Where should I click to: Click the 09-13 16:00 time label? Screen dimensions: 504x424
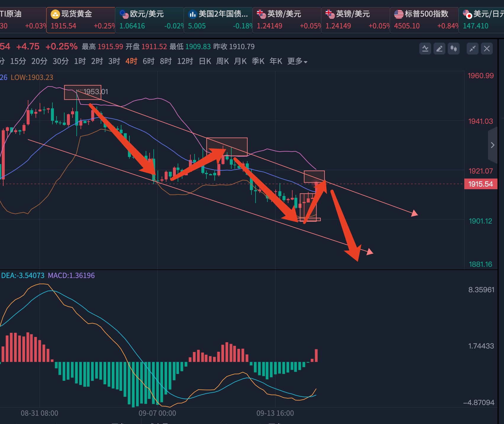pos(275,413)
